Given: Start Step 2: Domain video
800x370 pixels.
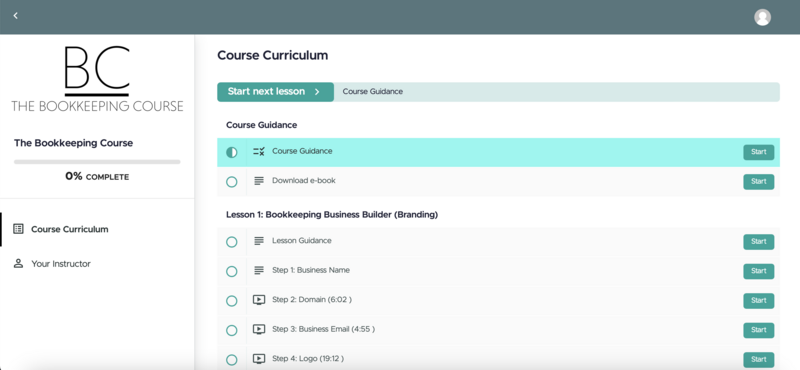Looking at the screenshot, I should point(758,301).
